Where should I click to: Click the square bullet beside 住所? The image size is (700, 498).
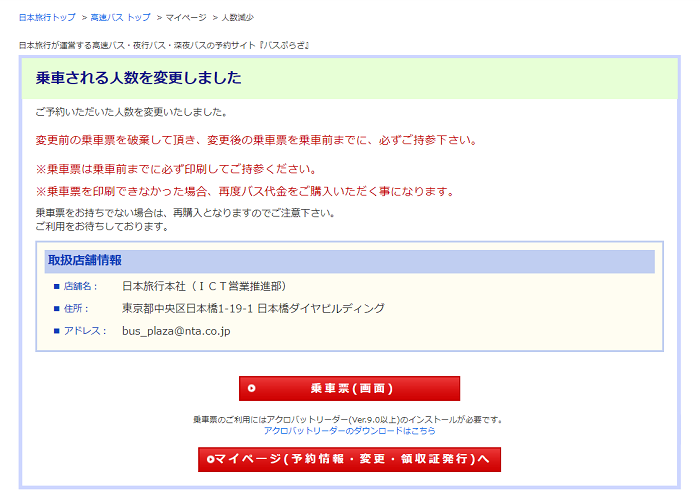[57, 309]
